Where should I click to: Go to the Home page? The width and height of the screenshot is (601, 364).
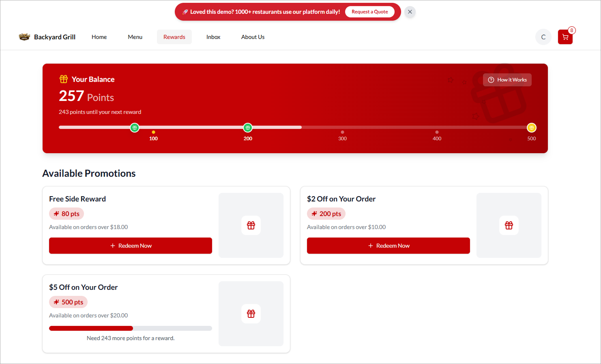coord(99,37)
